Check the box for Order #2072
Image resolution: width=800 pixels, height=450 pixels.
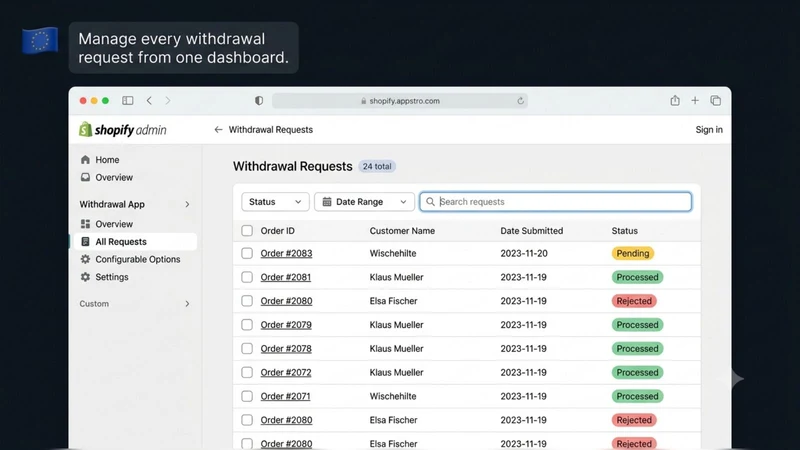point(247,372)
